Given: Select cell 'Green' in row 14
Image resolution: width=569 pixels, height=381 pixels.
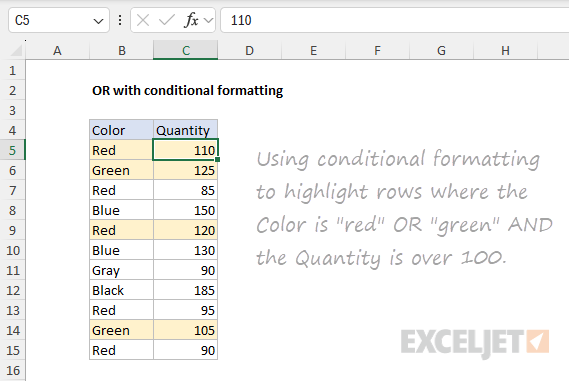Looking at the screenshot, I should point(122,330).
